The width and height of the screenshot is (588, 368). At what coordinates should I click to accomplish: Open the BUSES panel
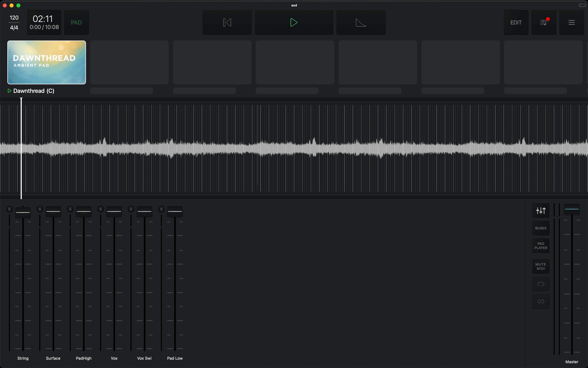click(x=541, y=228)
